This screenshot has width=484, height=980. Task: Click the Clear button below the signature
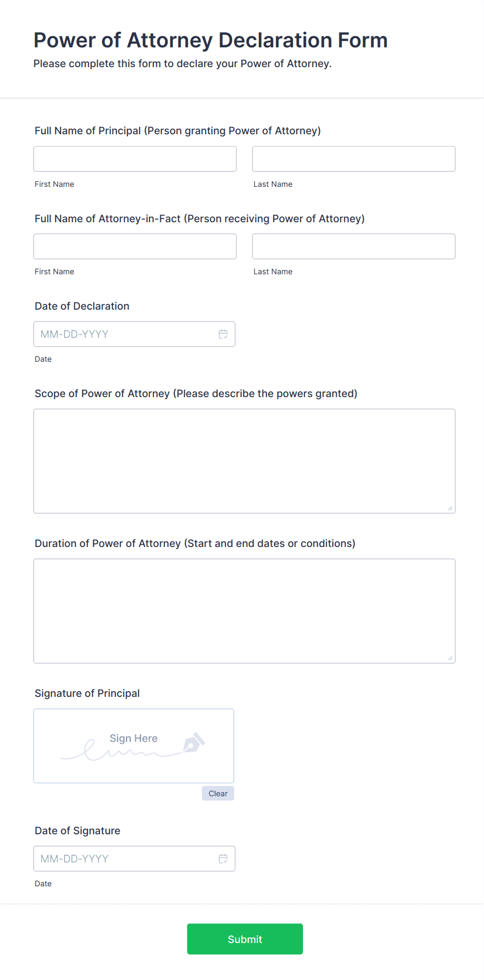coord(218,793)
